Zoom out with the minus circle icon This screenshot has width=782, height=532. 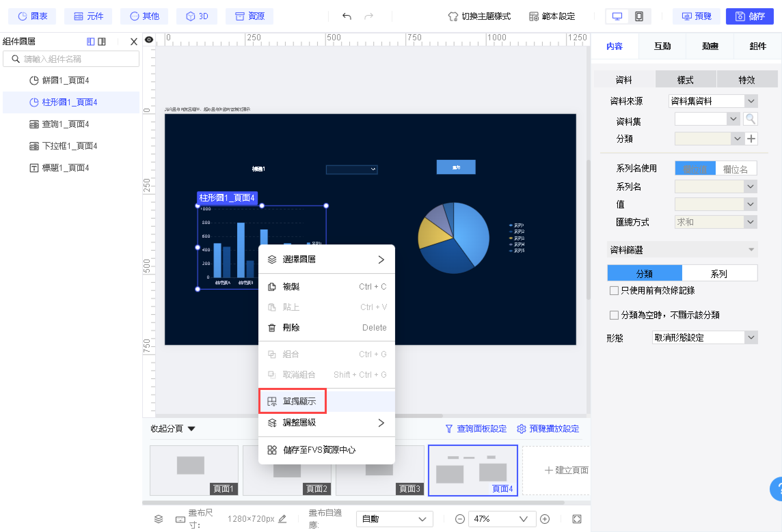[x=460, y=519]
